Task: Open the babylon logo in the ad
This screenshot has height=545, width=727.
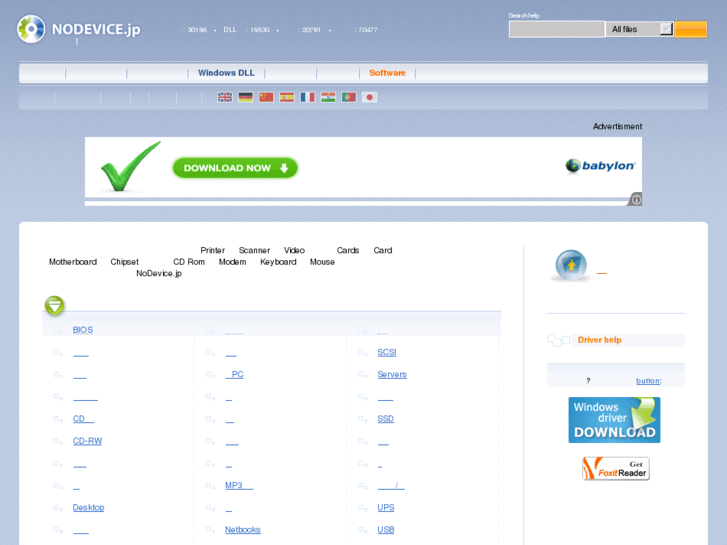Action: pyautogui.click(x=600, y=166)
